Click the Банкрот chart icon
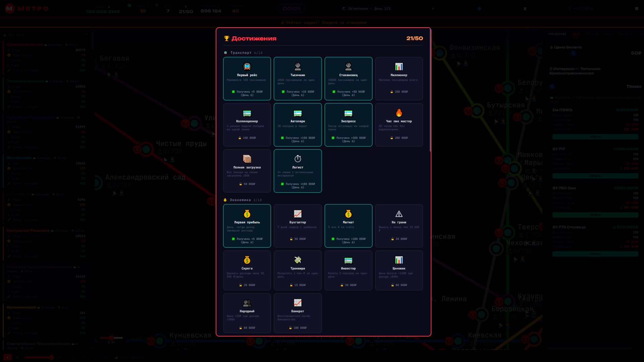 point(298,303)
